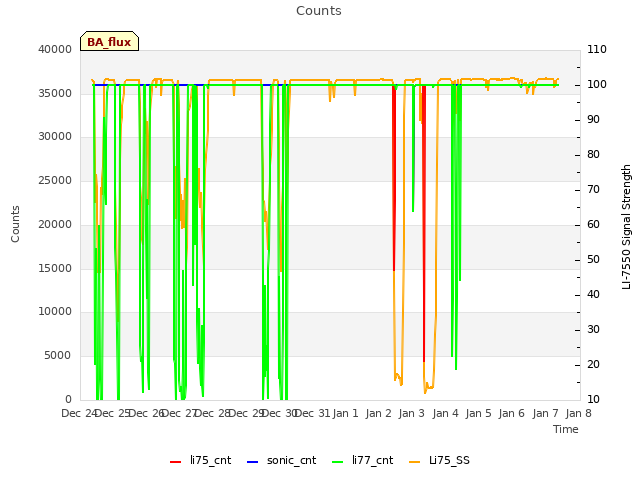Toggle li77_cnt series in the legend
Viewport: 640px width, 480px height.
point(362,460)
